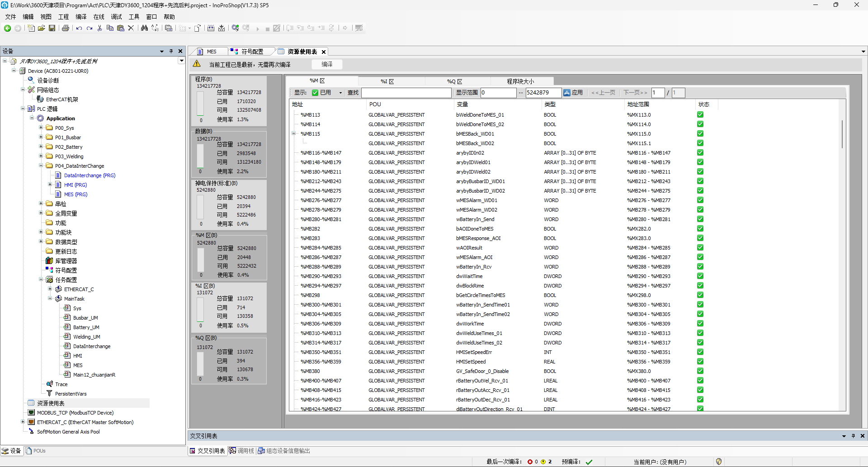This screenshot has height=467, width=868.
Task: Open the 已用 display filter dropdown arrow
Action: click(340, 93)
